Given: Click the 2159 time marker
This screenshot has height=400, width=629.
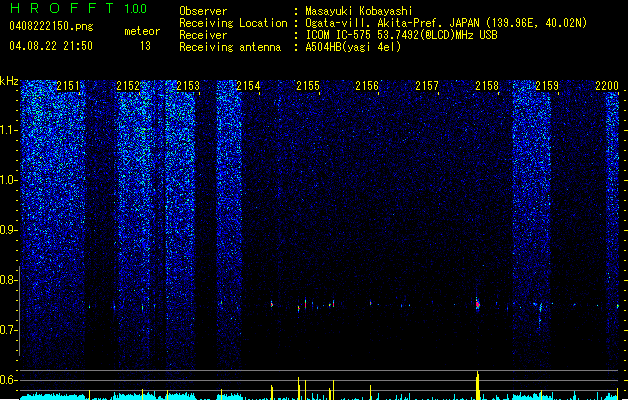Looking at the screenshot, I should point(547,86).
